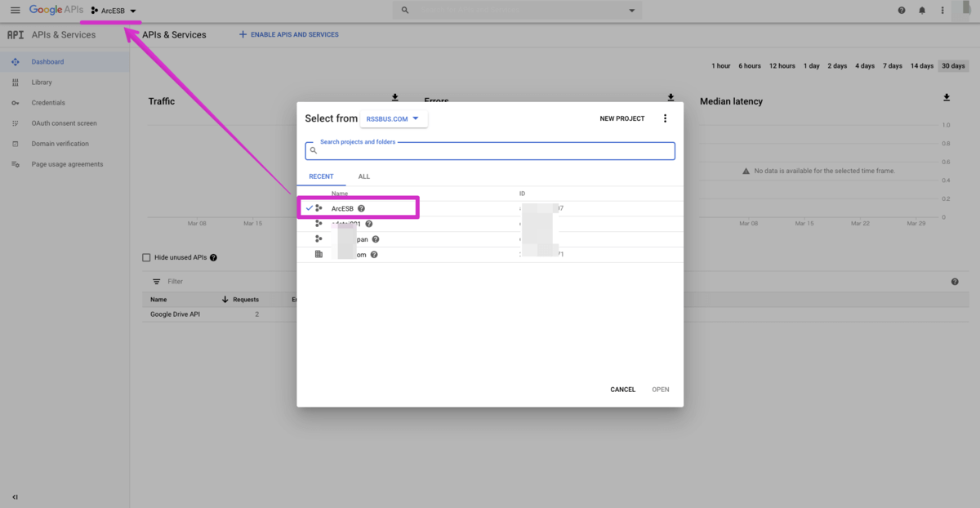Click help icon next to ArcESB project
Screen dimensions: 980x508
click(x=361, y=208)
